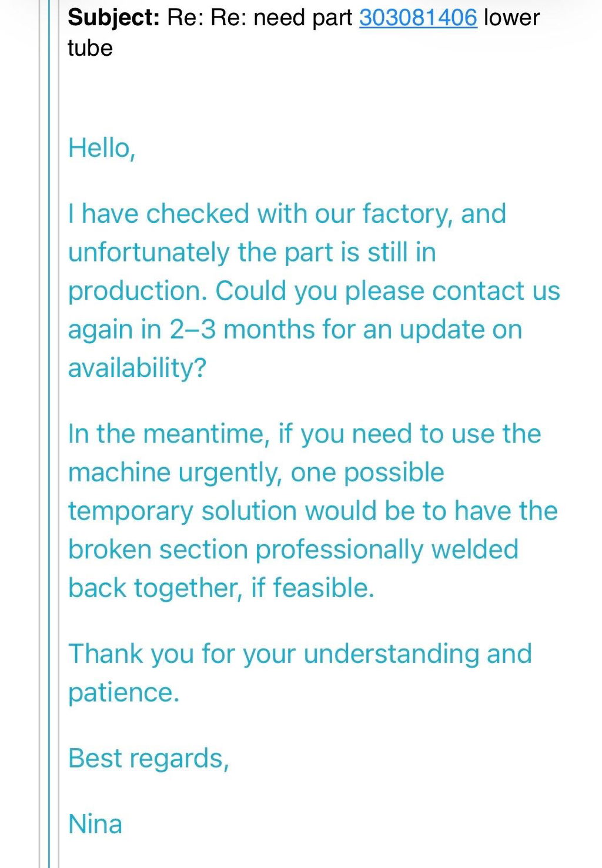Click the "Hello," greeting text
This screenshot has width=602, height=868.
[102, 148]
